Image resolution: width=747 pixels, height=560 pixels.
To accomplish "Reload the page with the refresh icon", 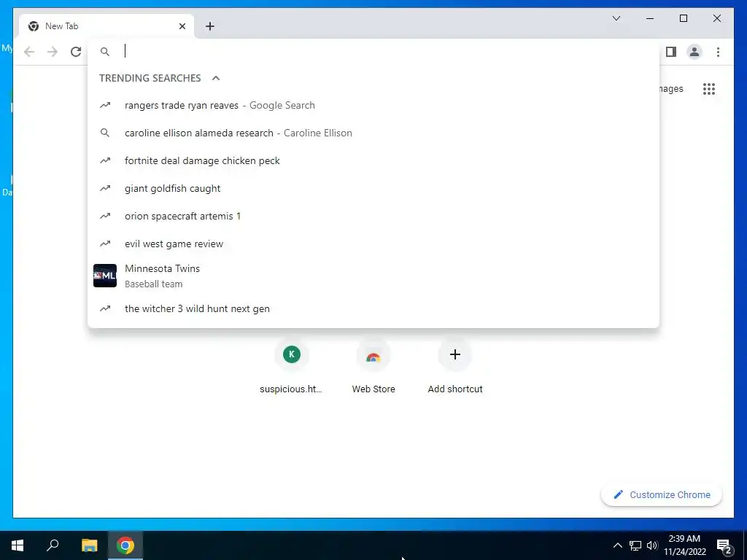I will coord(76,52).
